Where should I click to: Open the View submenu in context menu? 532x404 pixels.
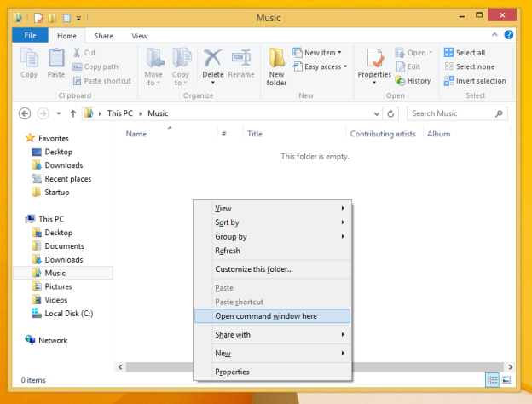coord(272,208)
